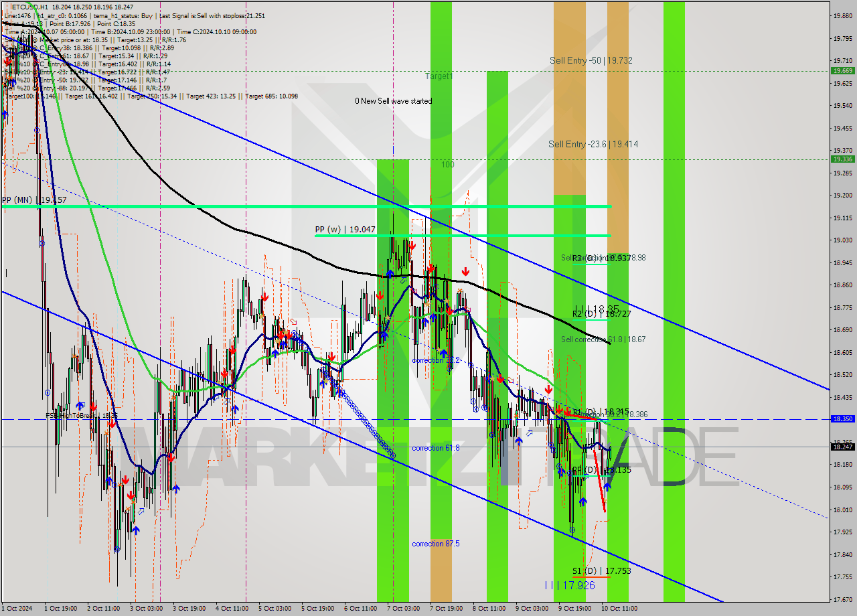Click the Target100 / Target 161 info line
This screenshot has width=857, height=616.
pos(151,96)
